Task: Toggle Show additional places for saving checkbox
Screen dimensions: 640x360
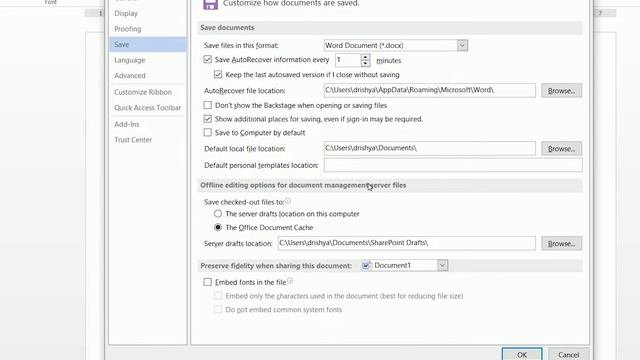Action: (x=207, y=119)
